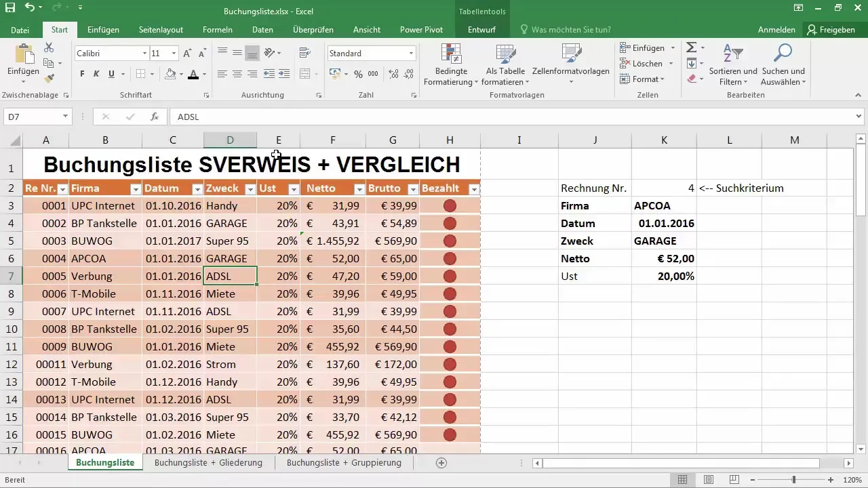This screenshot has width=868, height=488.
Task: Click the Cut scissors icon
Action: click(x=49, y=47)
